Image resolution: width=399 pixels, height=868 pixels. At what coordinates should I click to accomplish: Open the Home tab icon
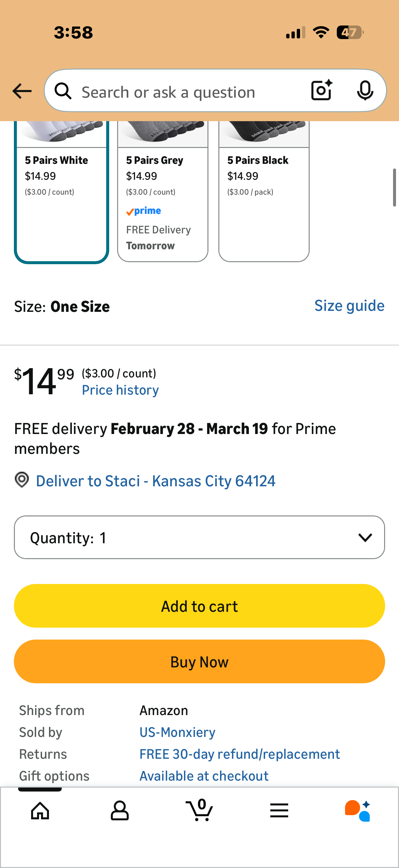point(40,810)
